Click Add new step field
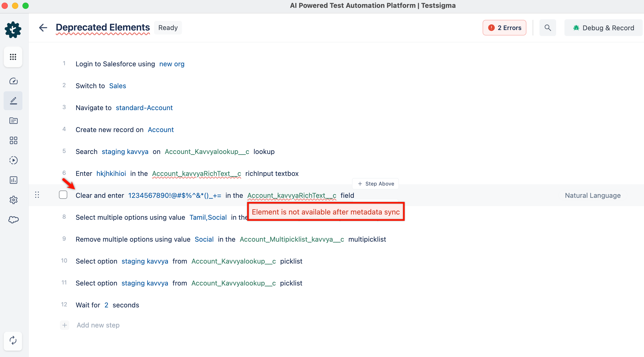The height and width of the screenshot is (357, 644). coord(98,325)
